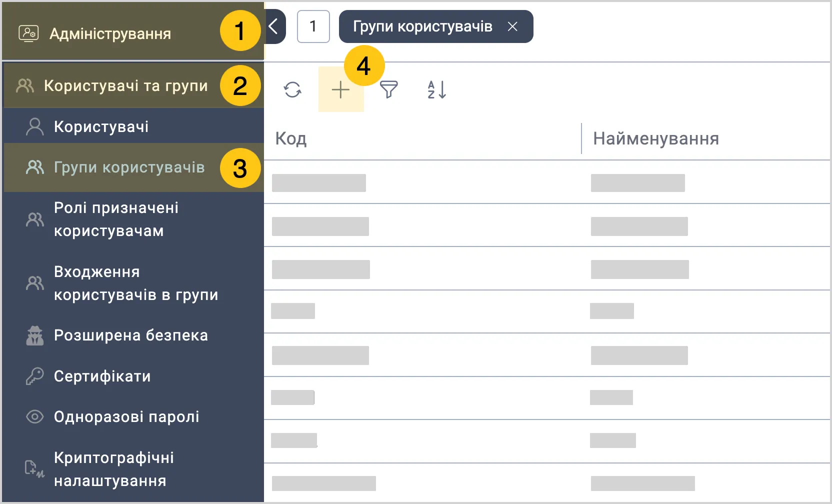Screen dimensions: 832x504
Task: Sort by the Найменування column header
Action: [x=655, y=138]
